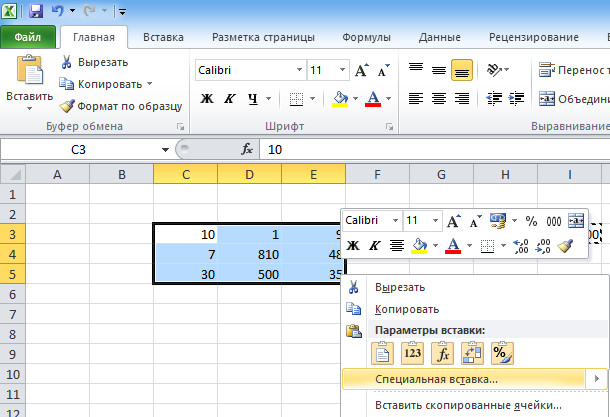Image resolution: width=610 pixels, height=417 pixels.
Task: Toggle align text right in ribbon
Action: tap(462, 98)
